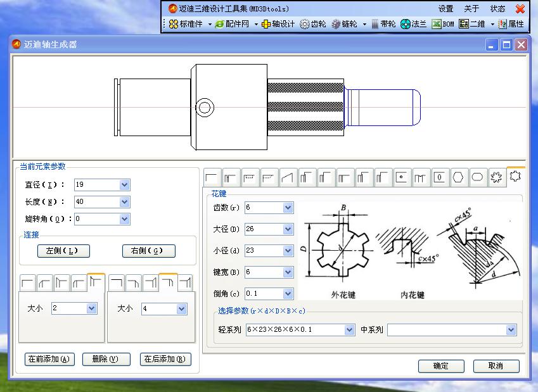Open the 关于 about menu

coord(471,9)
